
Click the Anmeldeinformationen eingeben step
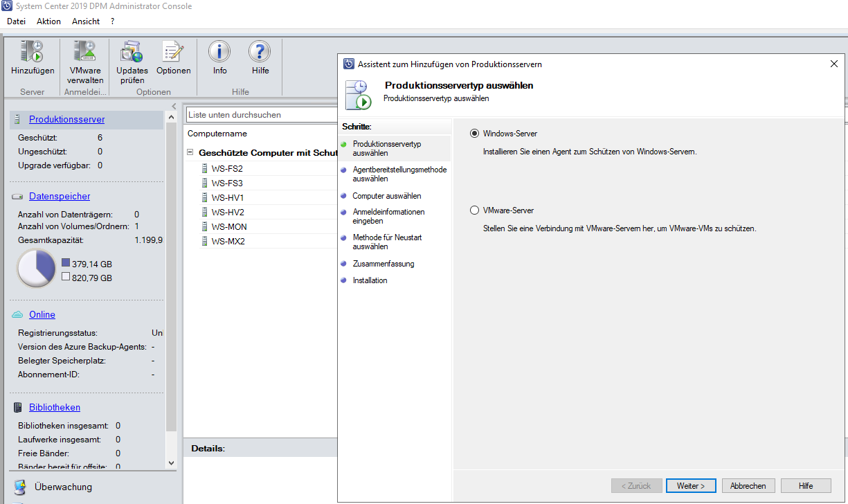coord(388,217)
